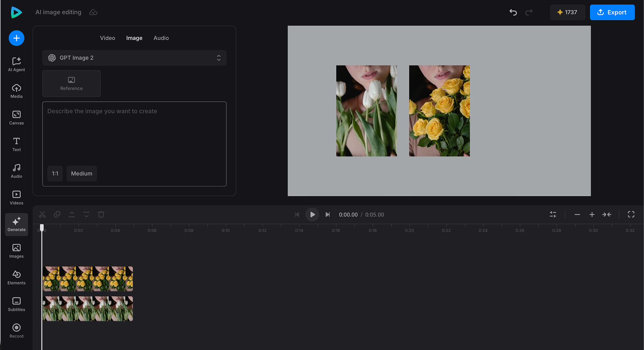Click the Export button
Image resolution: width=644 pixels, height=350 pixels.
click(612, 12)
